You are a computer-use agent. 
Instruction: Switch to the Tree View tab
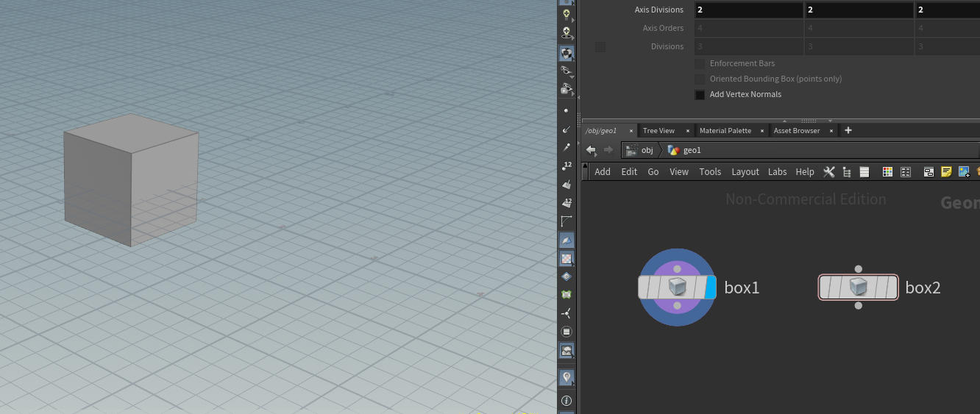(x=658, y=130)
